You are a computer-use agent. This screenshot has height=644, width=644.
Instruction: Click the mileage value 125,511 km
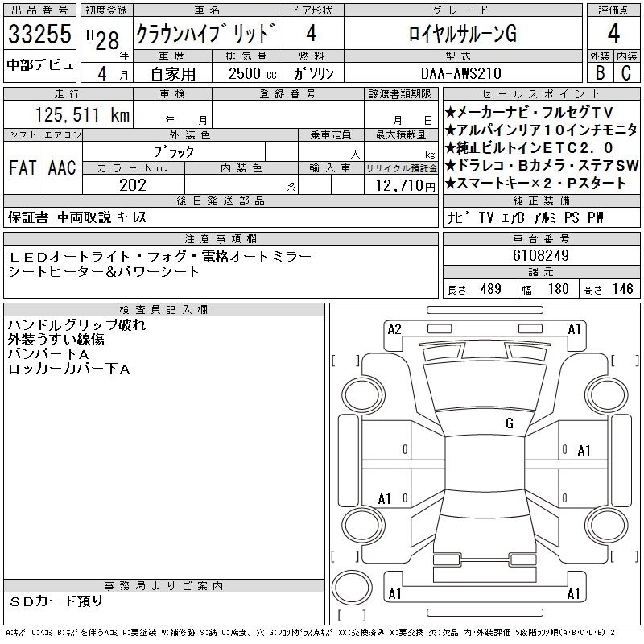click(82, 115)
